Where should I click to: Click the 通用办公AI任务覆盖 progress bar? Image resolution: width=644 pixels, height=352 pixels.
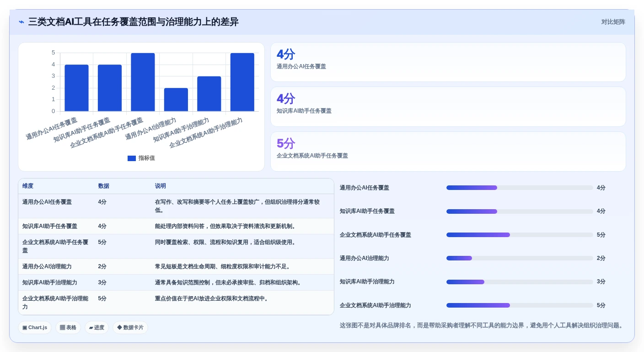coord(520,188)
